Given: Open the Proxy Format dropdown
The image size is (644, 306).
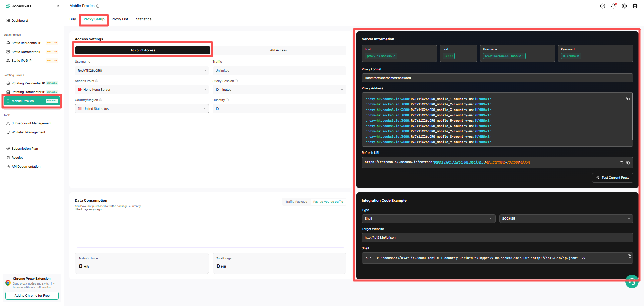Looking at the screenshot, I should (497, 78).
